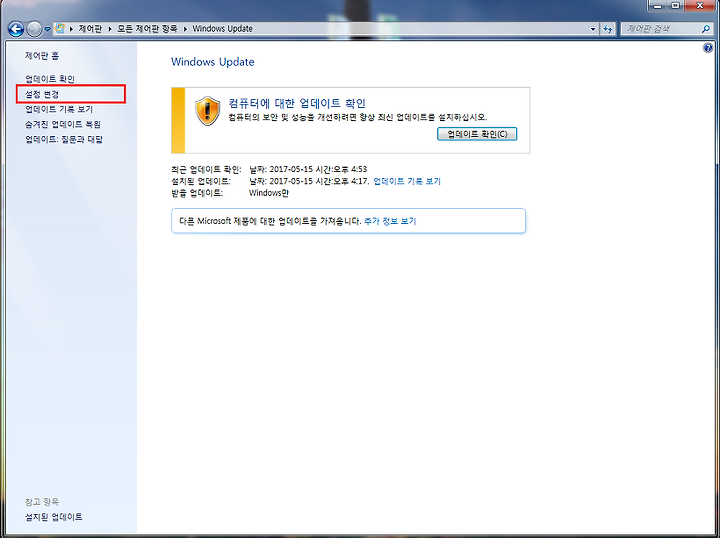The width and height of the screenshot is (720, 538).
Task: Select 모든 제어판 항목 breadcrumb
Action: point(147,28)
